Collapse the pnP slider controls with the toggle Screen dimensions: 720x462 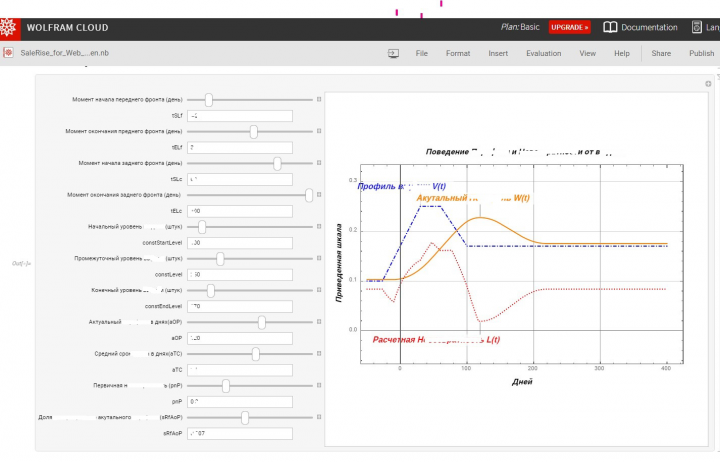point(319,385)
